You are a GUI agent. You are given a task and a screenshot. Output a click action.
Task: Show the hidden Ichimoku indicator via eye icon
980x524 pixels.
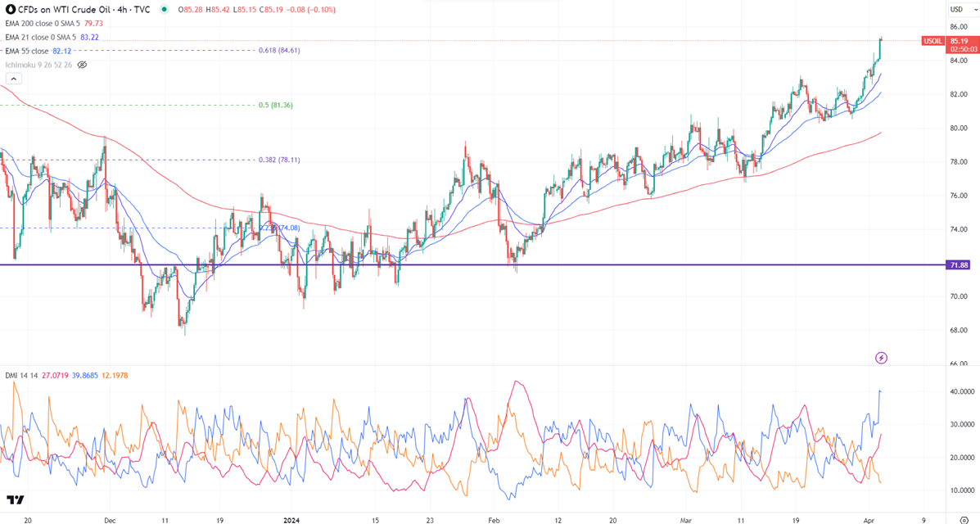pos(82,65)
